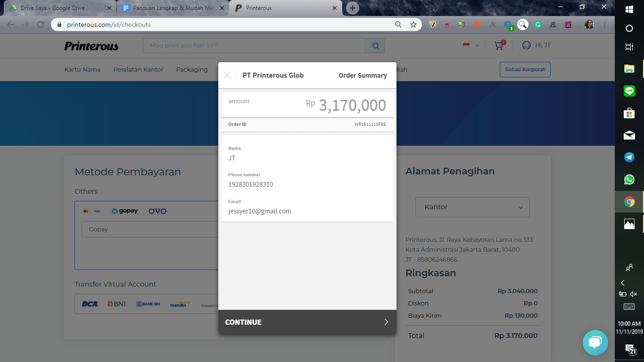Click the Gopay payment method field

click(149, 230)
